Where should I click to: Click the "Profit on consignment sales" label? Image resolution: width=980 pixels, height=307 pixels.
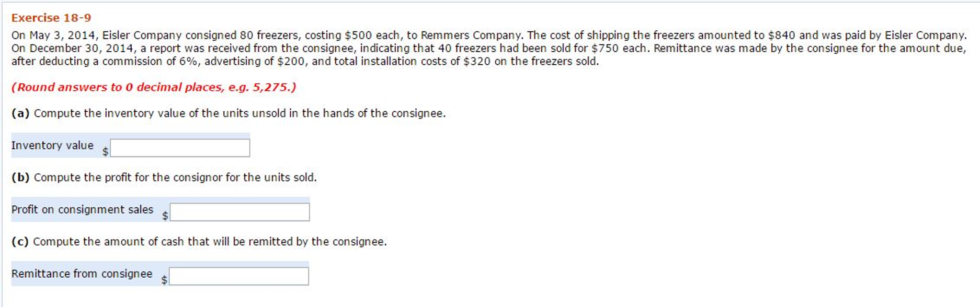point(82,210)
